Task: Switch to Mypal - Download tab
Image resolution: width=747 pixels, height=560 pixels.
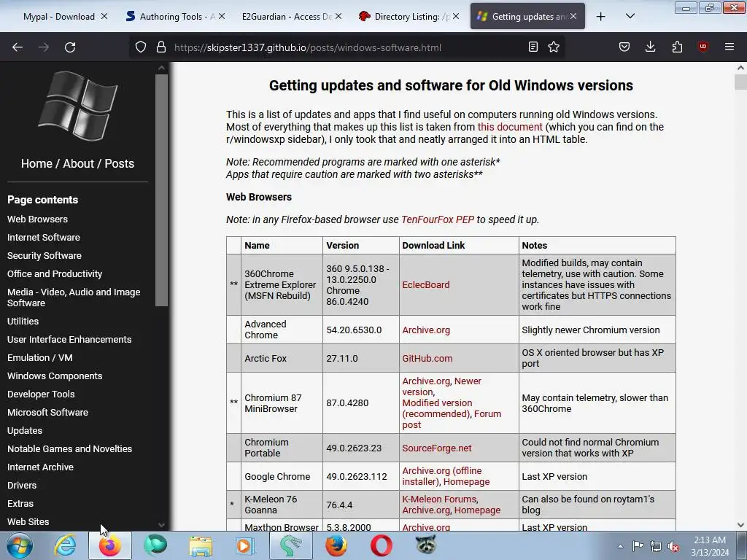Action: tap(58, 17)
